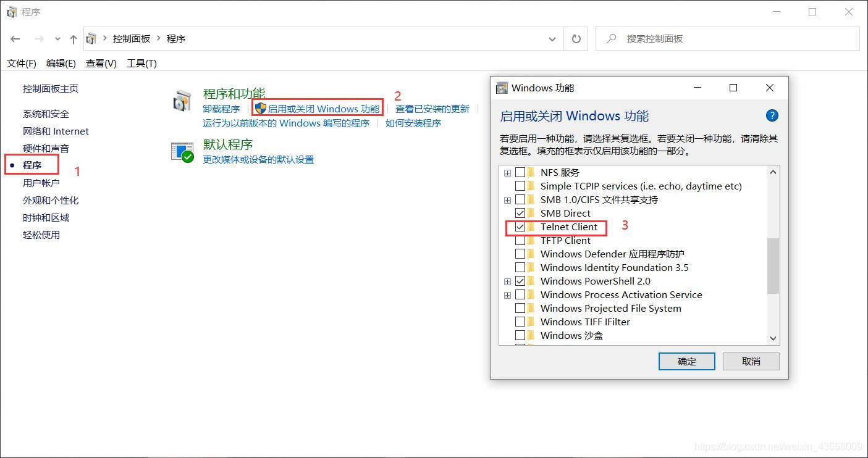Click the Back navigation arrow
868x458 pixels.
coord(15,39)
